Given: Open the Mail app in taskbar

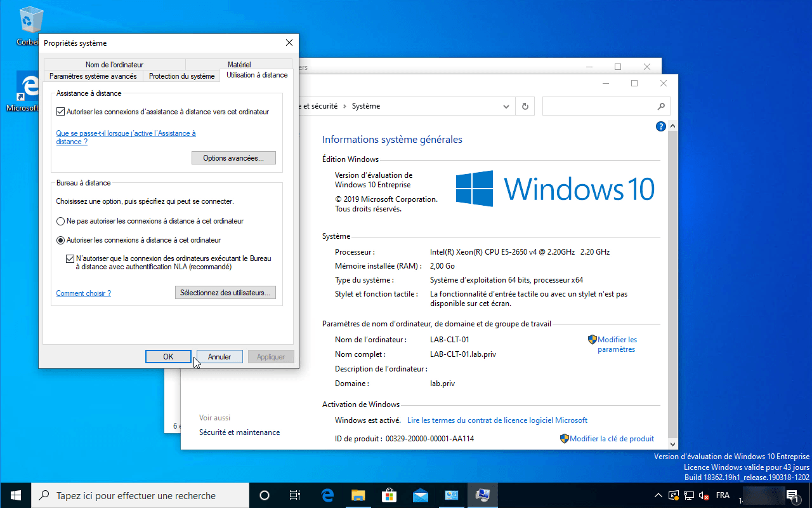Looking at the screenshot, I should pyautogui.click(x=420, y=495).
